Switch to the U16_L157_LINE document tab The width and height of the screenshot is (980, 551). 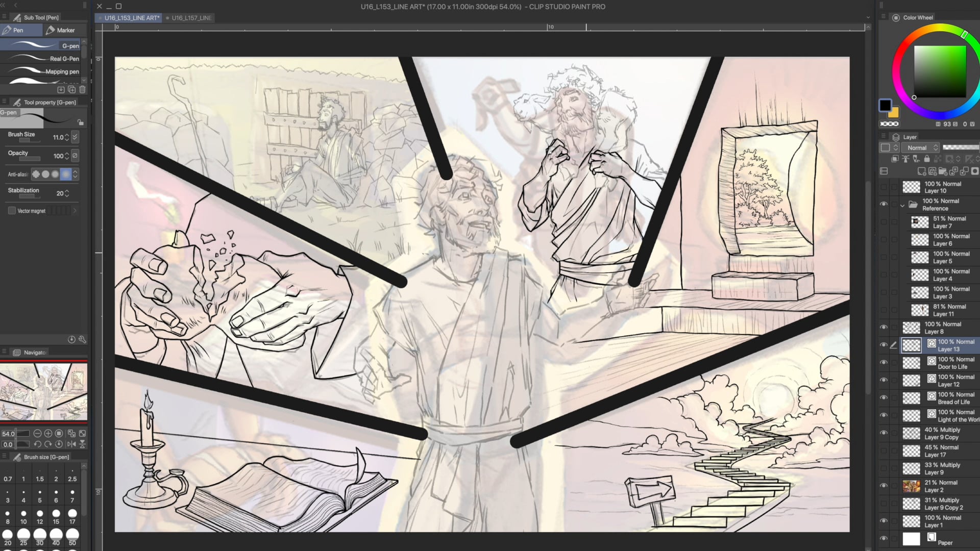tap(191, 18)
